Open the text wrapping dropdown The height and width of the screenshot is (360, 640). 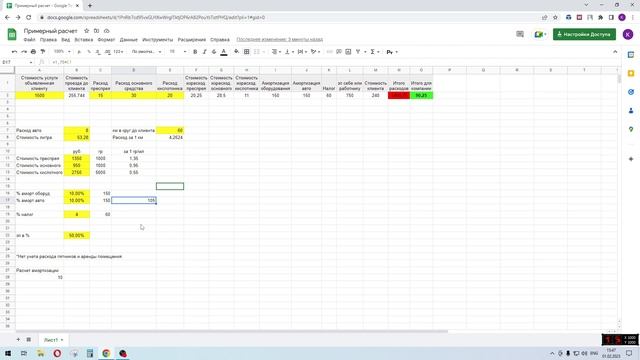(302, 52)
